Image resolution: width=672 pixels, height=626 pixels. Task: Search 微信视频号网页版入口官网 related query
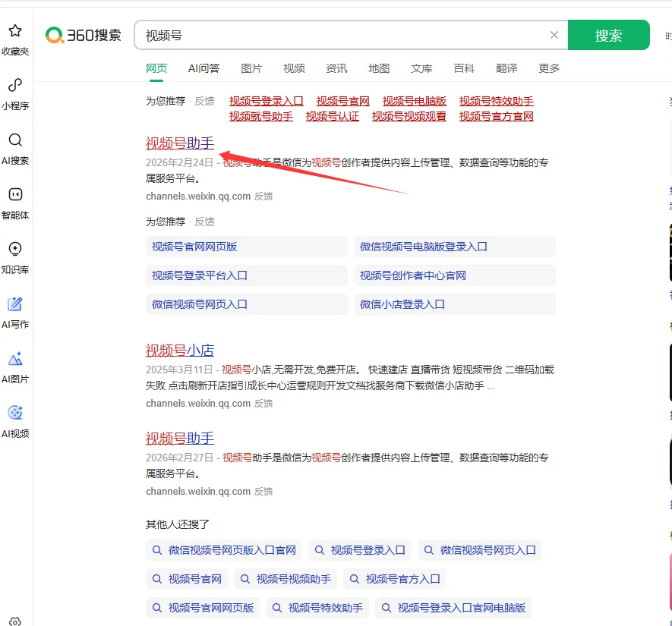224,550
